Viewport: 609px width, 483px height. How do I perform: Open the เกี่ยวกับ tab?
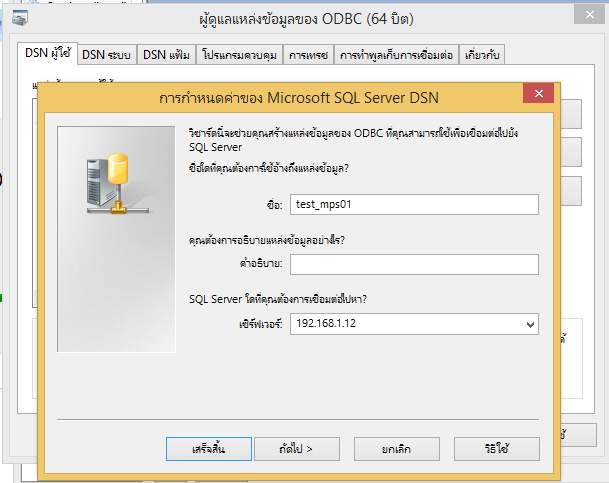tap(482, 55)
